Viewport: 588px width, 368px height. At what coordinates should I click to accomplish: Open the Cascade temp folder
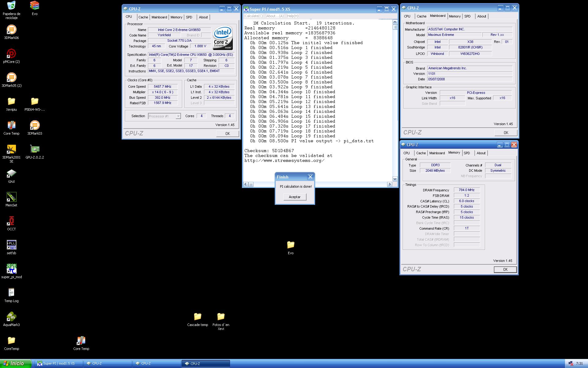click(x=198, y=317)
